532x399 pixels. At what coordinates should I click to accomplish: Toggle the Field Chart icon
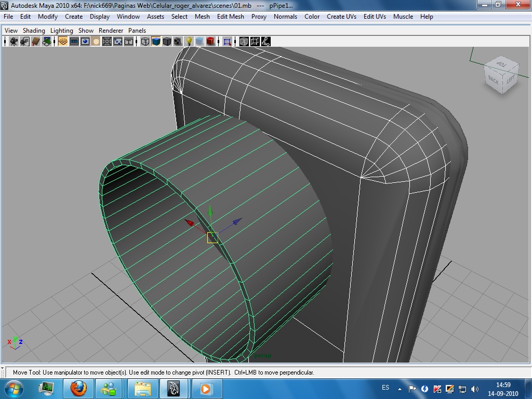107,42
